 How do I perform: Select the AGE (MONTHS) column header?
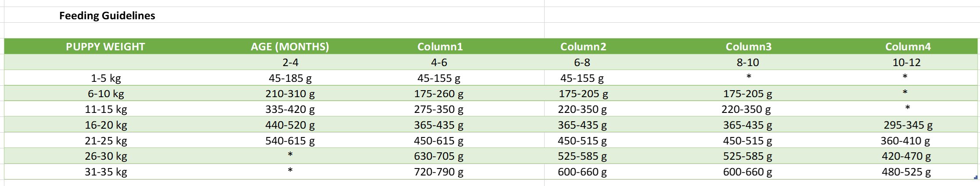click(x=290, y=47)
